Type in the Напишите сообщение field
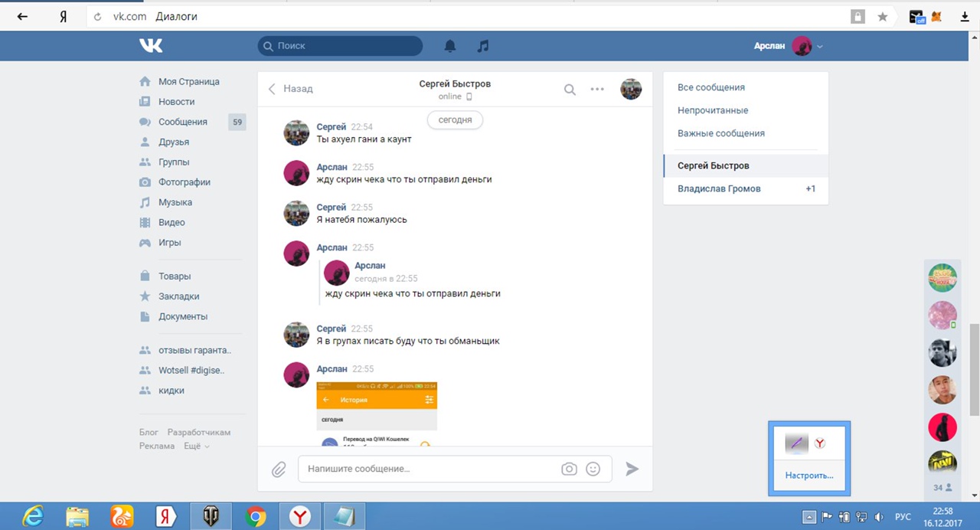 click(429, 469)
